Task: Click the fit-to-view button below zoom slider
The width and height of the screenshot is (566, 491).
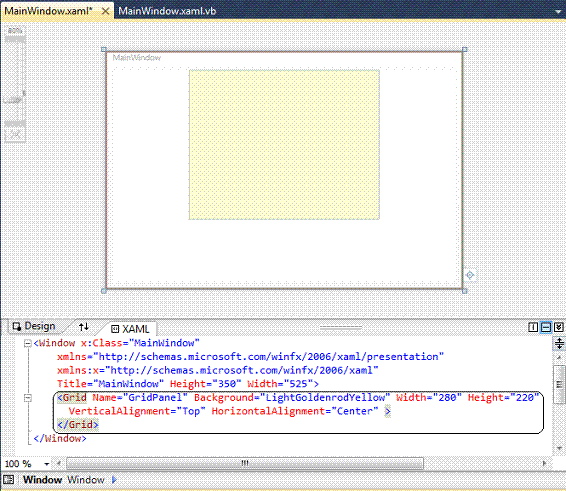Action: [x=15, y=135]
